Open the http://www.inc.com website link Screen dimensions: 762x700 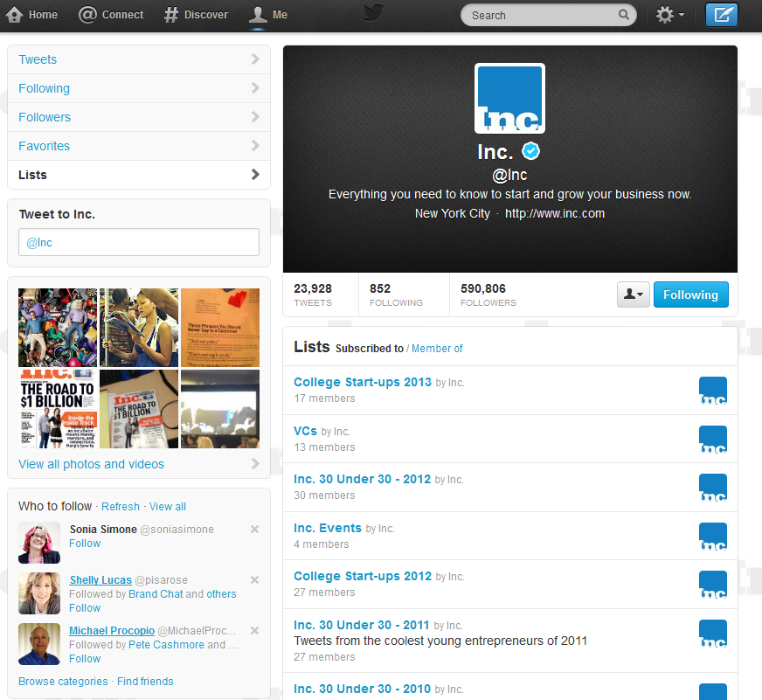pos(555,213)
